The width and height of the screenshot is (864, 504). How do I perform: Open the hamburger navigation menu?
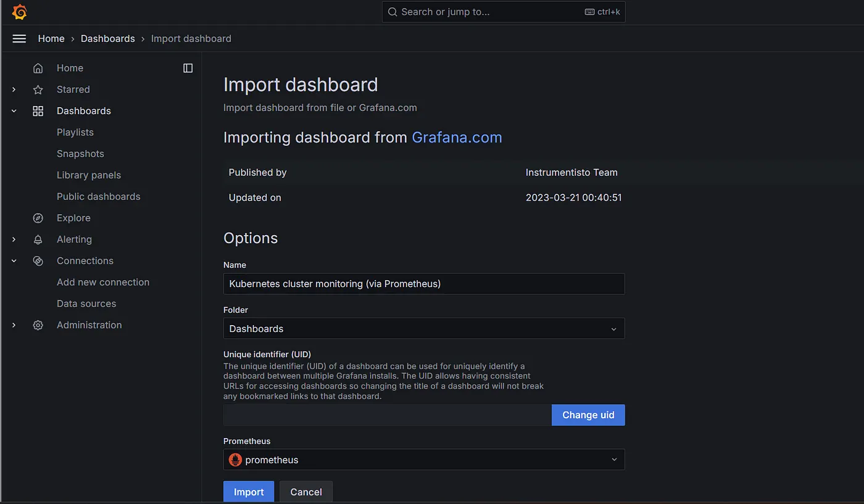(x=19, y=39)
